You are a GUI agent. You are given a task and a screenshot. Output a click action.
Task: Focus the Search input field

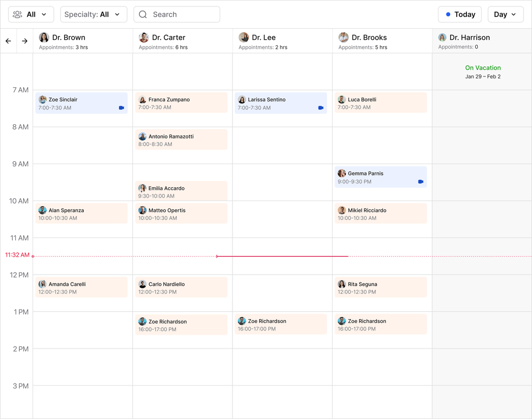pyautogui.click(x=177, y=14)
